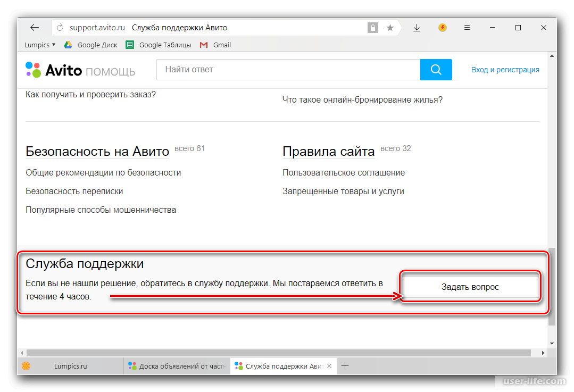Open the browser hamburger menu
574x392 pixels.
(467, 28)
